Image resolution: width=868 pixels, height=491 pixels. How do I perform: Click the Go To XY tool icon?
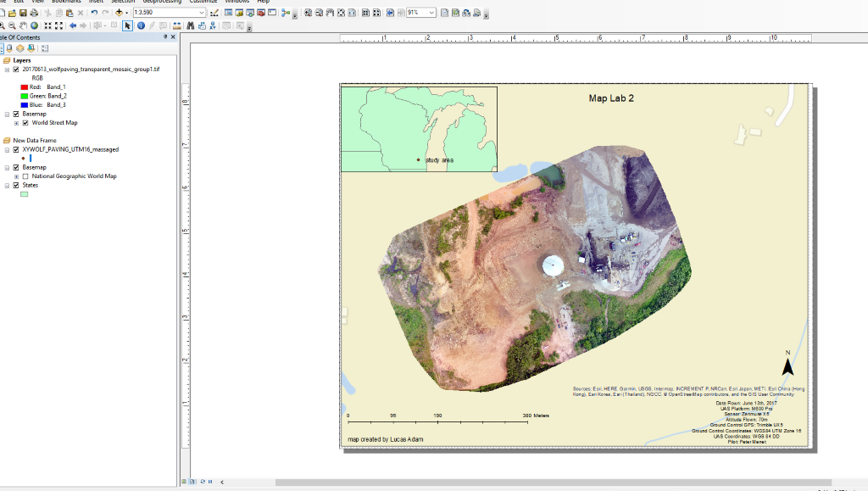pos(213,26)
